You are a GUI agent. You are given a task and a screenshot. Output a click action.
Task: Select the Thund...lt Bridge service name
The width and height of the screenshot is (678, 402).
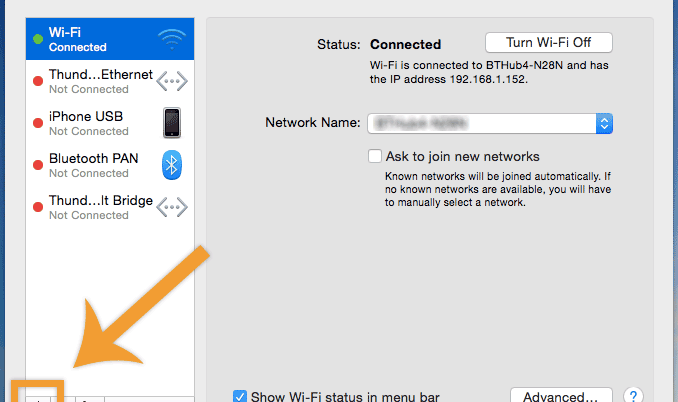click(100, 201)
